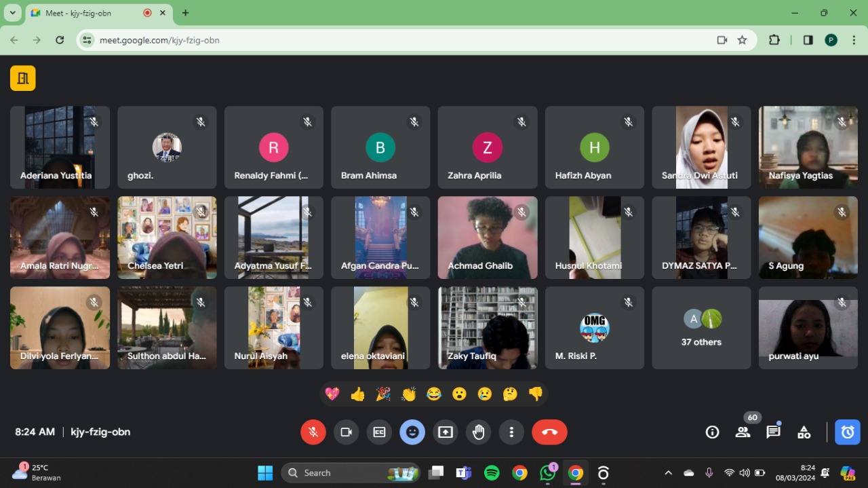Turn on closed captions
Viewport: 868px width, 488px height.
coord(379,432)
